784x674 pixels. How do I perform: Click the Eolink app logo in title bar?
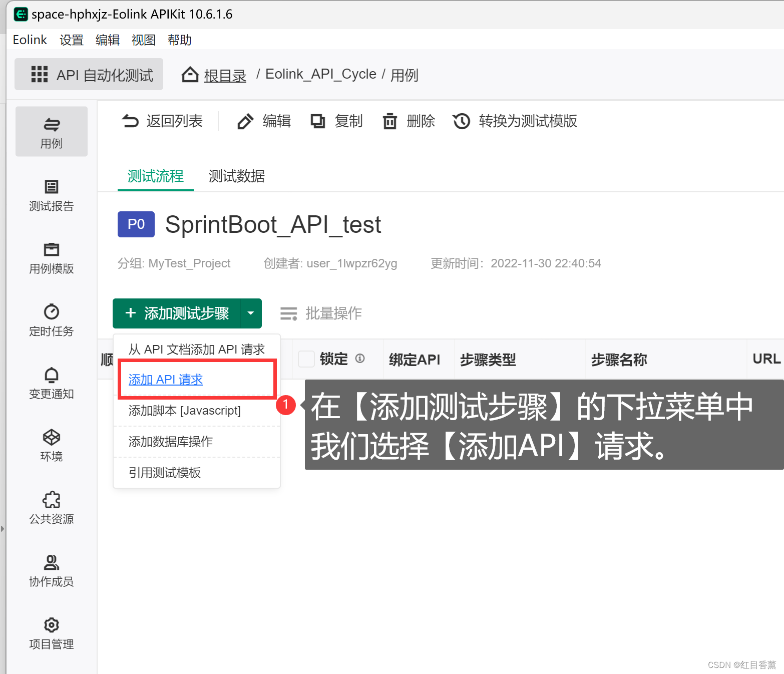click(x=21, y=14)
